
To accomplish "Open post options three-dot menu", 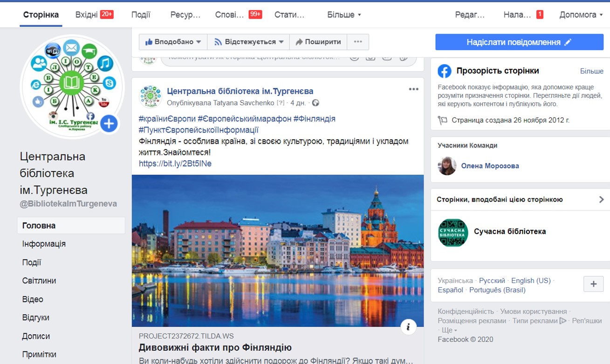I will point(413,89).
